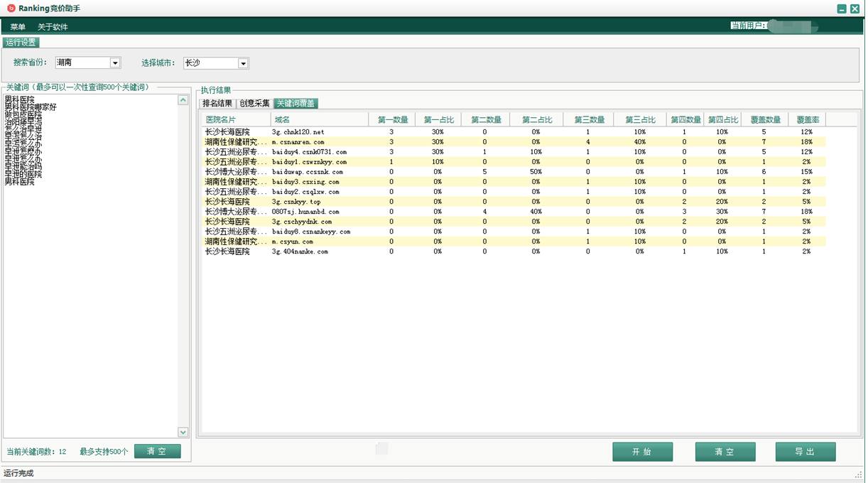Open the 关于软件 menu

coord(53,27)
